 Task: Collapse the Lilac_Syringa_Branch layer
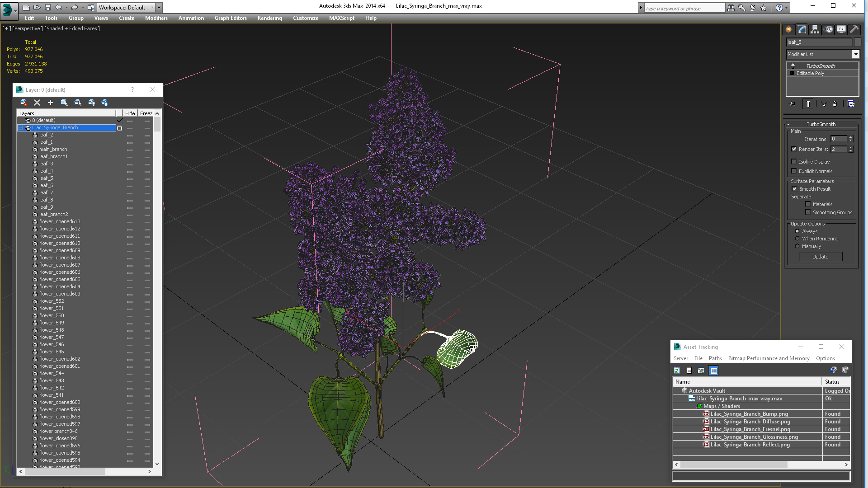[x=21, y=128]
